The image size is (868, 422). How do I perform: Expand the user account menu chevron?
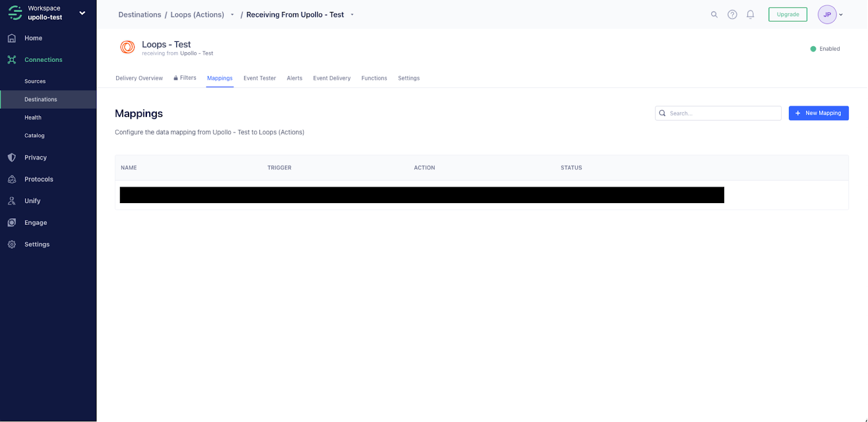(x=841, y=15)
